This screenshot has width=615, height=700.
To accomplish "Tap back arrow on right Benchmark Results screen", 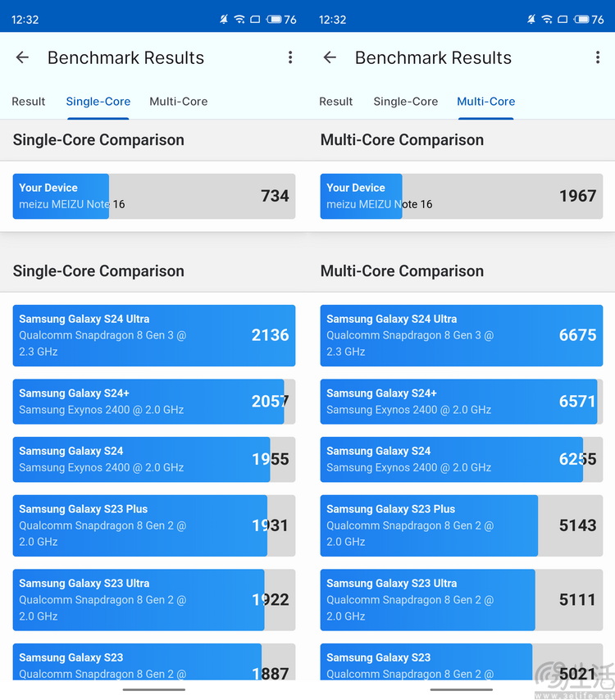I will (330, 57).
